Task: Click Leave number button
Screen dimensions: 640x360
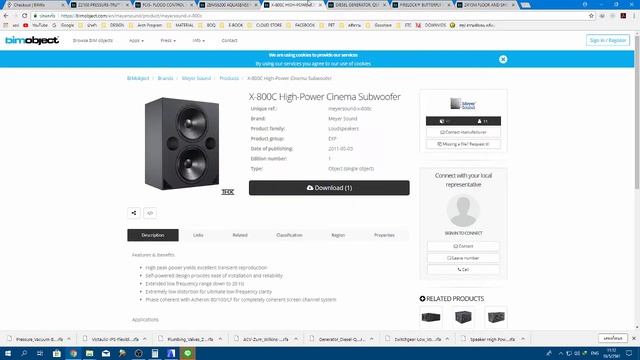Action: [463, 258]
